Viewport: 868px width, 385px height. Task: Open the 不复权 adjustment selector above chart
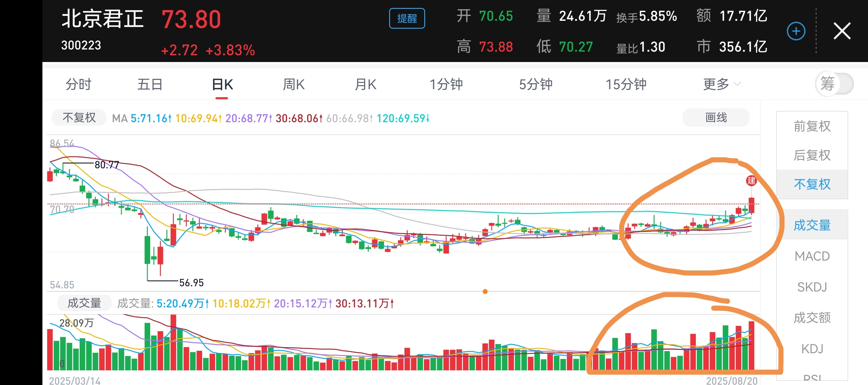click(x=79, y=118)
